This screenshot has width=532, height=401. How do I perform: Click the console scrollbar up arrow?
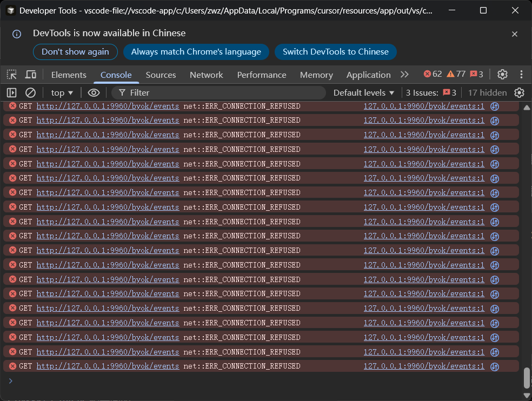pos(527,107)
